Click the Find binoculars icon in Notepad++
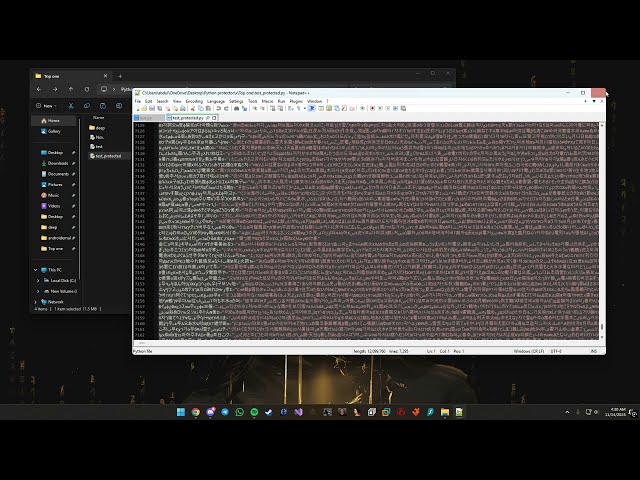The height and width of the screenshot is (480, 640). [236, 109]
